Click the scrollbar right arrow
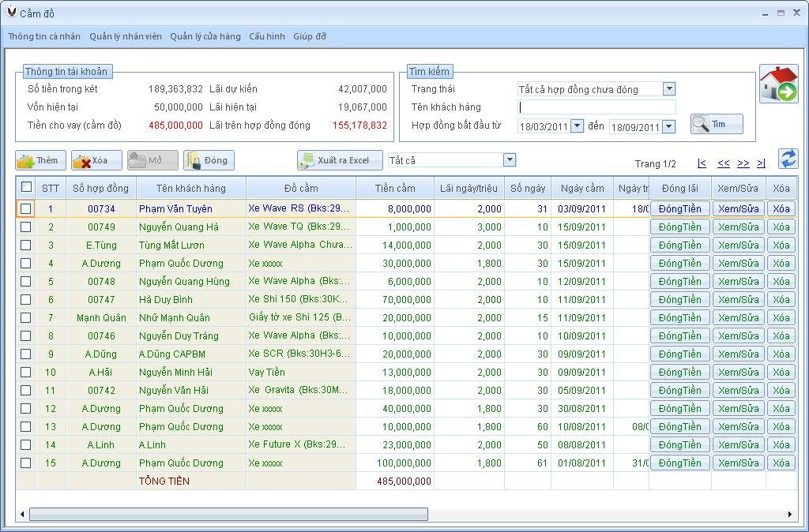This screenshot has height=532, width=809. (x=790, y=513)
